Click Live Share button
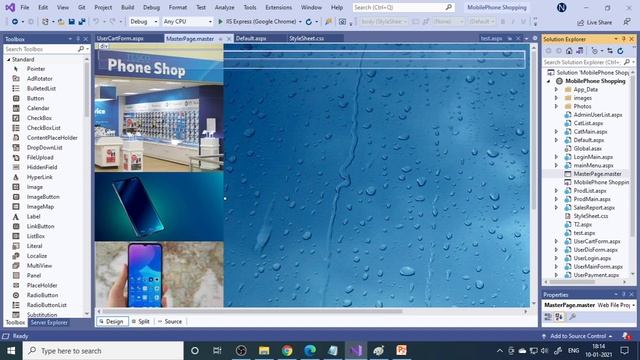Screen dimensions: 640x360 coord(595,22)
